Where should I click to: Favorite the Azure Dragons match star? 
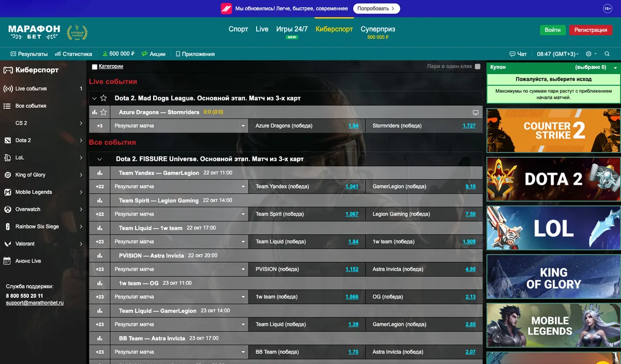tap(103, 112)
